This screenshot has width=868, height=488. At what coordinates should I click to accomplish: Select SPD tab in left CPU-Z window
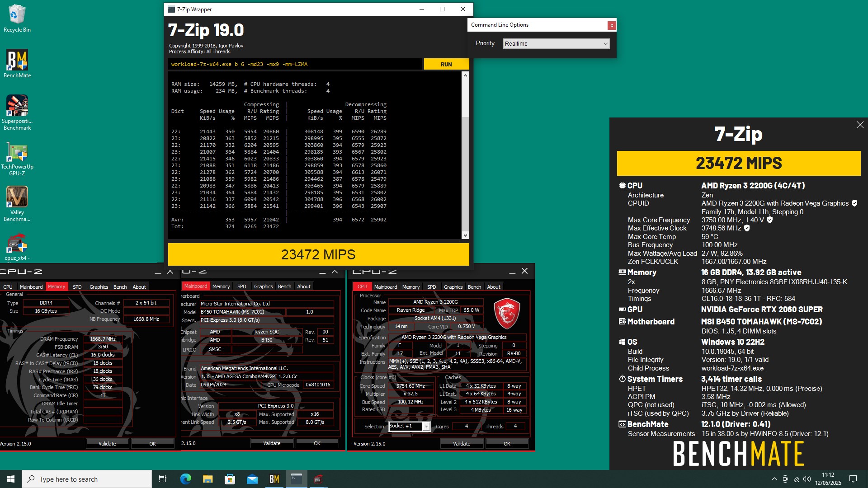click(x=77, y=287)
